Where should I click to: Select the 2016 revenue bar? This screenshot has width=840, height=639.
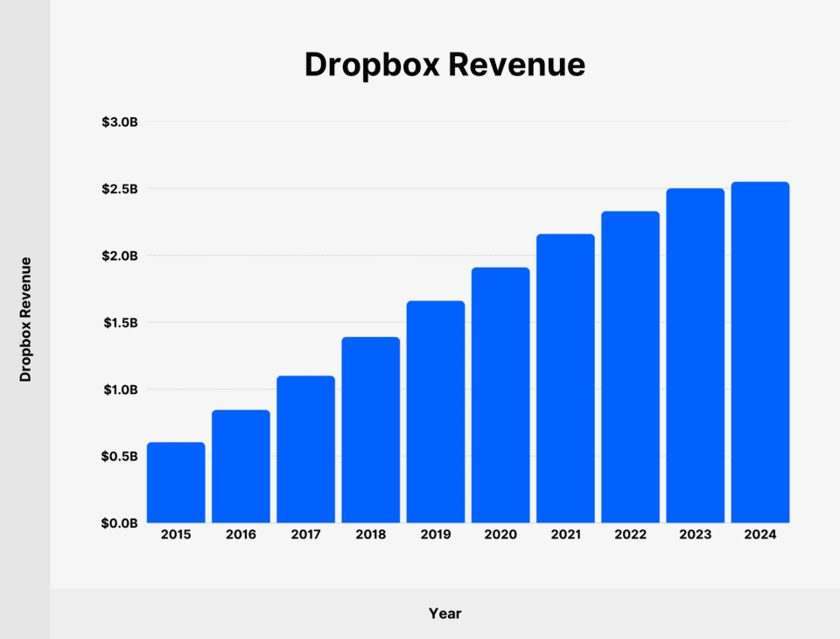[x=241, y=464]
